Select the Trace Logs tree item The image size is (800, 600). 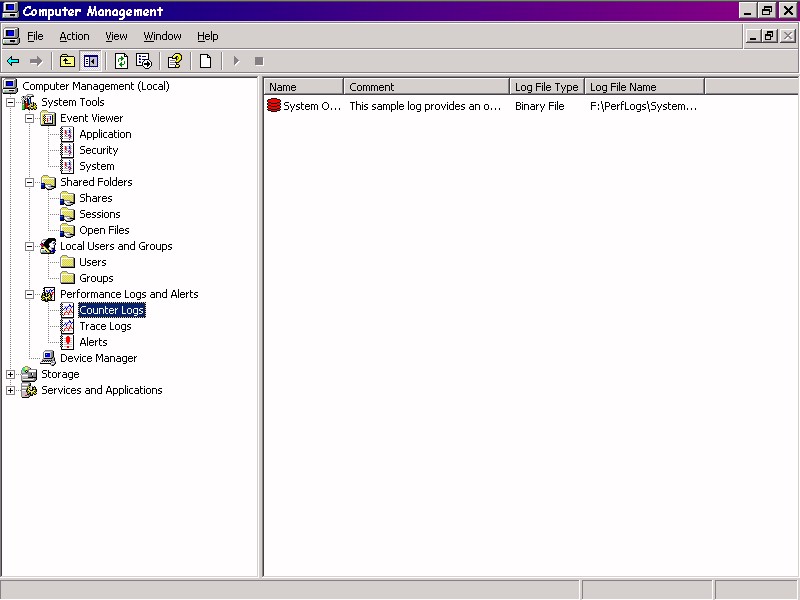pos(105,326)
